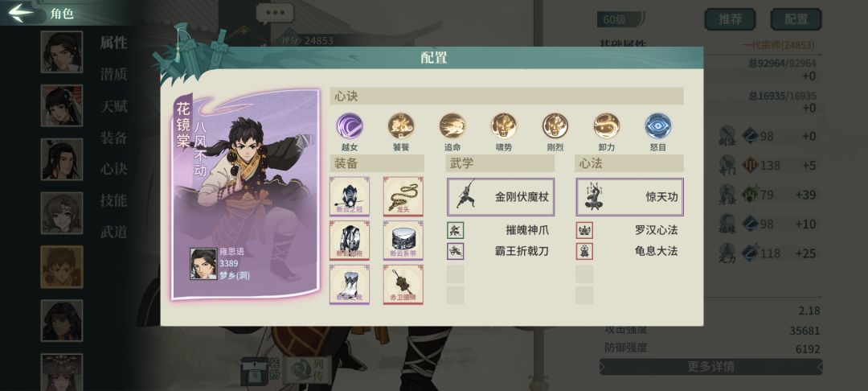This screenshot has height=391, width=868.
Task: Open the 龙头 rope weapon equipment slot
Action: 403,196
